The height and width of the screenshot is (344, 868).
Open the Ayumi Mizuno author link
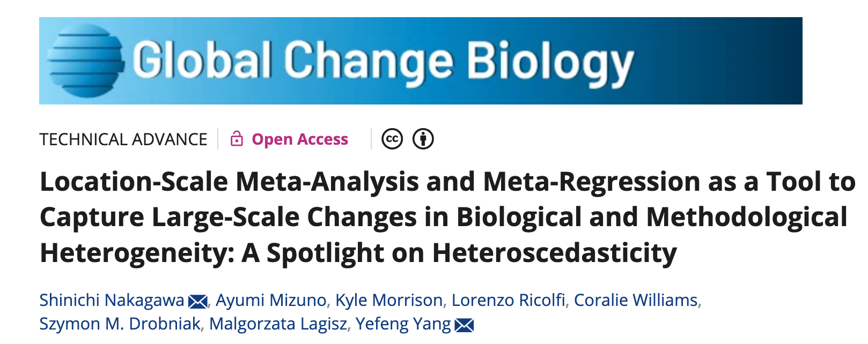(x=271, y=300)
